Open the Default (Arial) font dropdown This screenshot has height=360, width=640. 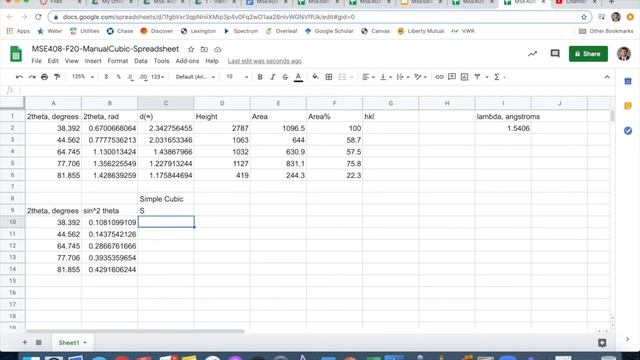[x=195, y=77]
